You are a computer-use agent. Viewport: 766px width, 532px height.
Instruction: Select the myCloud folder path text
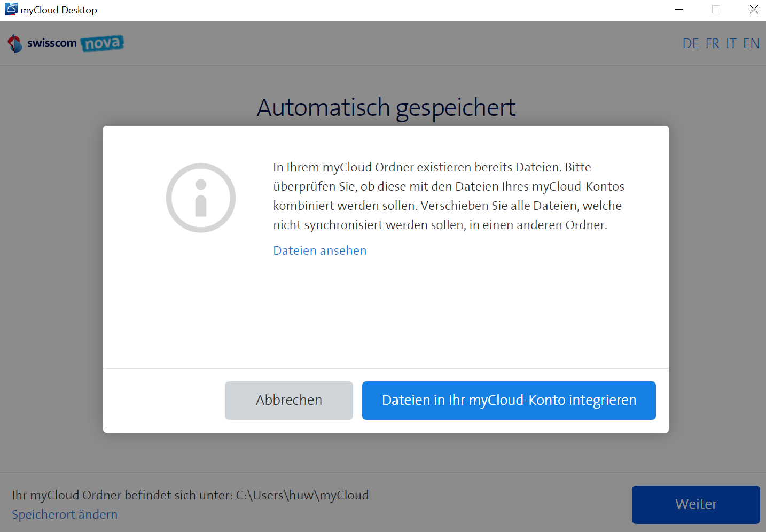190,495
